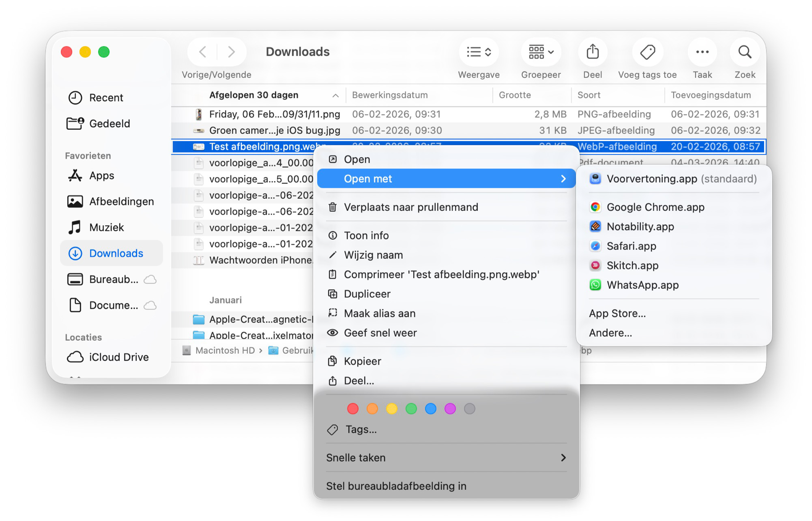
Task: Choose Toon info from the context menu
Action: click(x=366, y=235)
